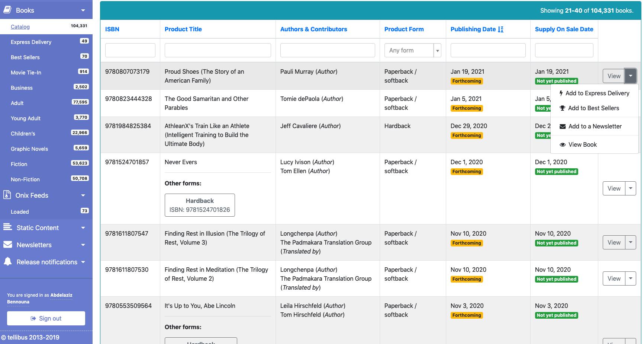Expand the Onix Feeds section arrow
This screenshot has width=644, height=344.
tap(83, 195)
